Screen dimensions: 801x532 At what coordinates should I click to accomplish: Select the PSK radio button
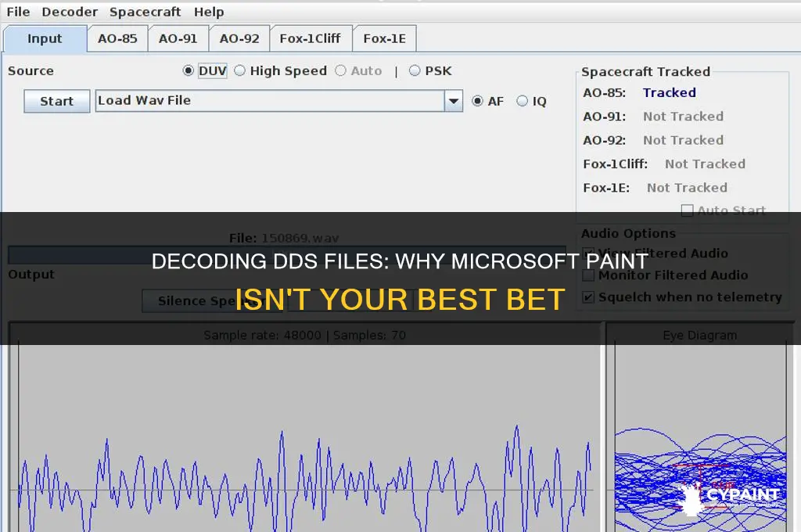[x=415, y=70]
